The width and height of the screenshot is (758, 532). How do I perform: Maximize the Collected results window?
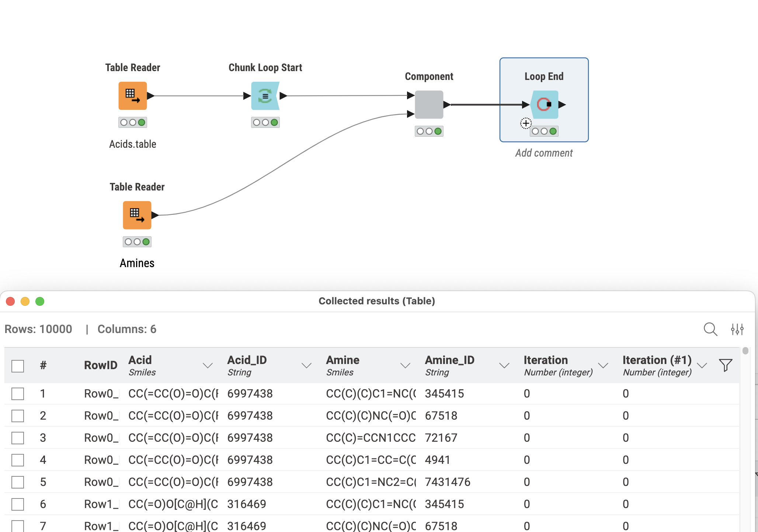click(40, 301)
